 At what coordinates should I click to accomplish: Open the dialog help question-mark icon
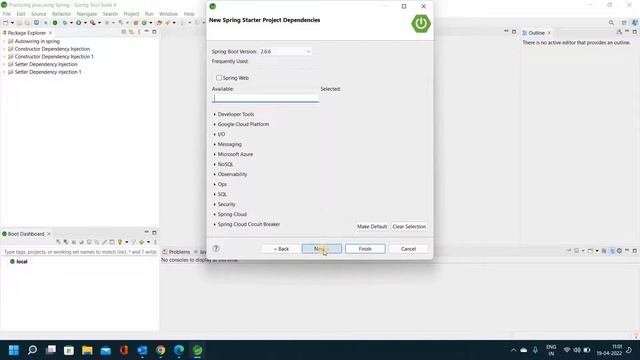(216, 249)
